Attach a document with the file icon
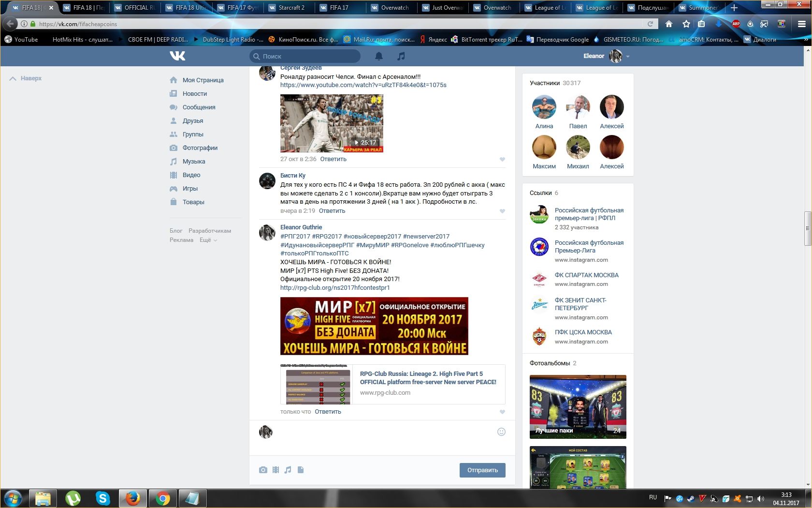The image size is (812, 508). click(301, 470)
